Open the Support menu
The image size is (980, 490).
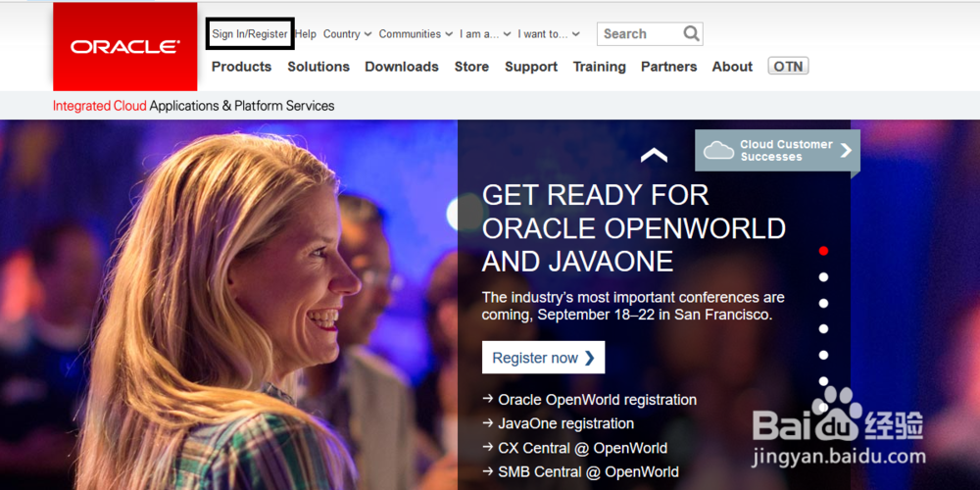(x=531, y=67)
